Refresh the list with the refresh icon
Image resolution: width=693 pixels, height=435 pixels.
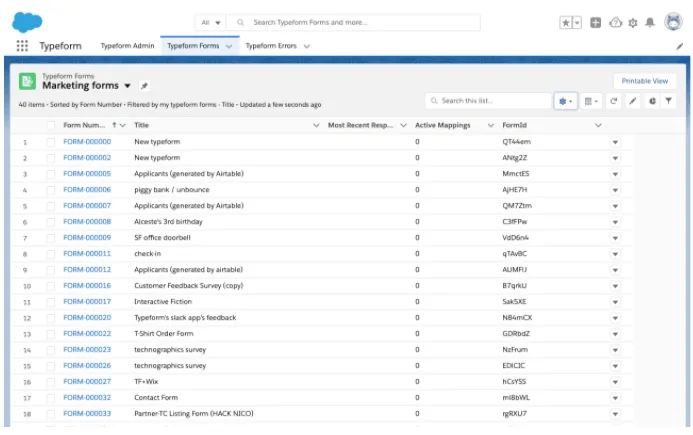pyautogui.click(x=613, y=101)
